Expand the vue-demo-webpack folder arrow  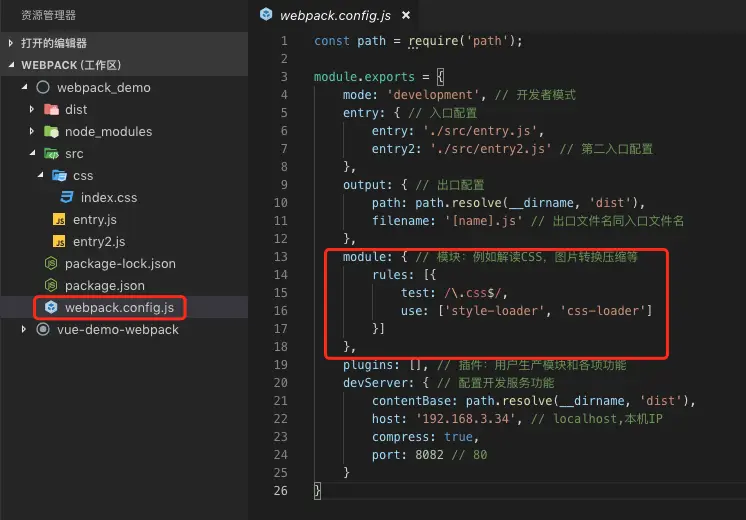(x=24, y=329)
